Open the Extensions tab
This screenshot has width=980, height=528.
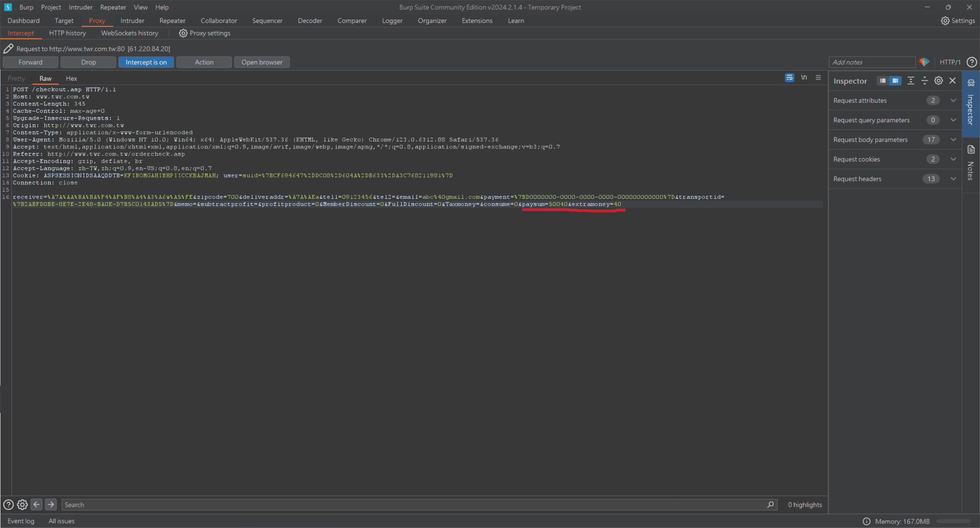click(477, 21)
